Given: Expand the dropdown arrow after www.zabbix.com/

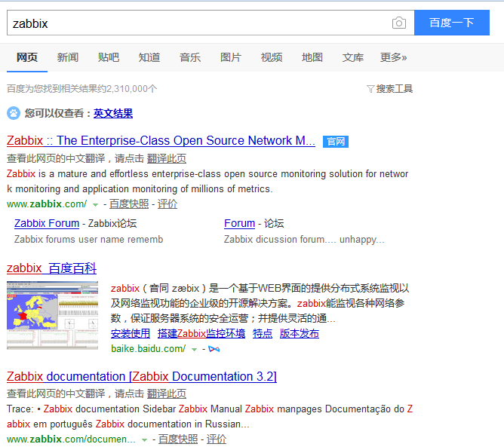Looking at the screenshot, I should click(x=95, y=204).
